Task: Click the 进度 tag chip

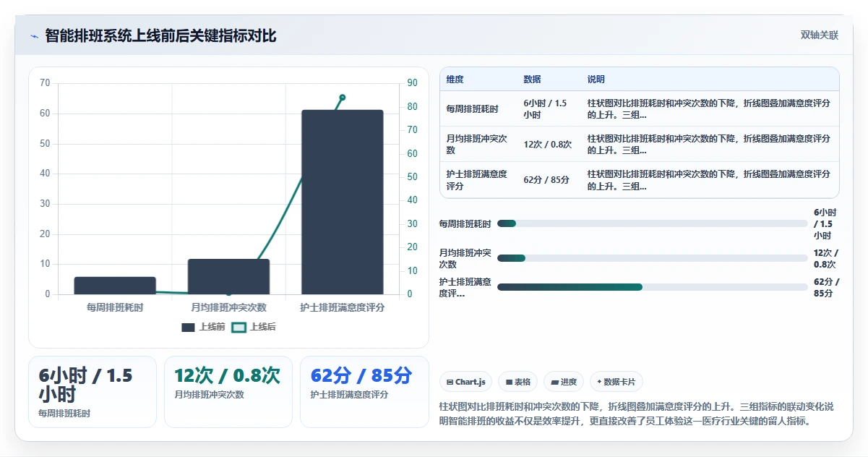Action: [564, 382]
